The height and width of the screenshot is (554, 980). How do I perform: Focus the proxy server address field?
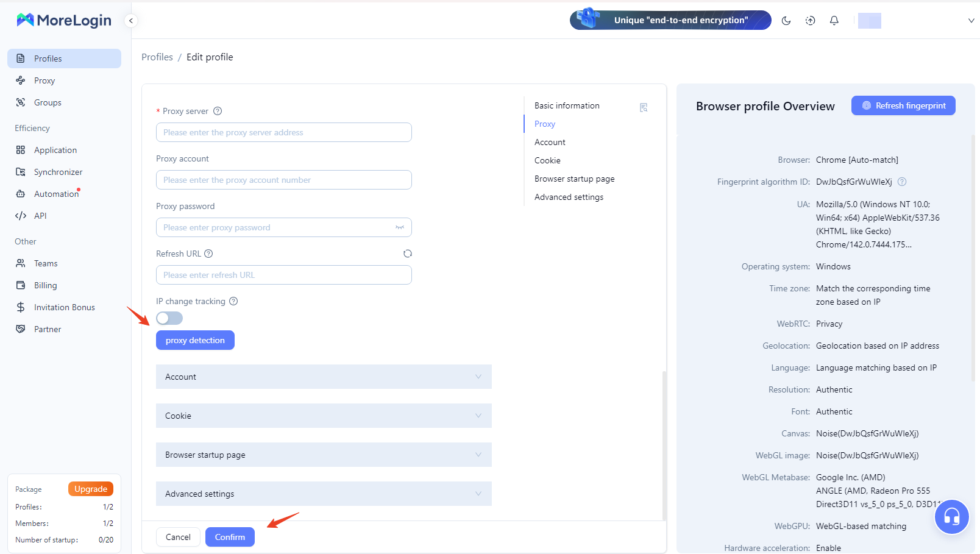(x=284, y=132)
